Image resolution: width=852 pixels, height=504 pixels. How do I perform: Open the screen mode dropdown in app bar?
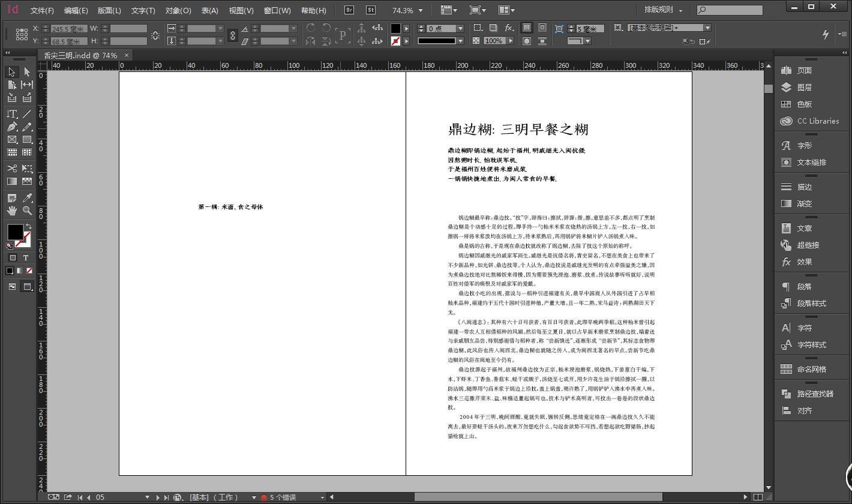pyautogui.click(x=478, y=10)
